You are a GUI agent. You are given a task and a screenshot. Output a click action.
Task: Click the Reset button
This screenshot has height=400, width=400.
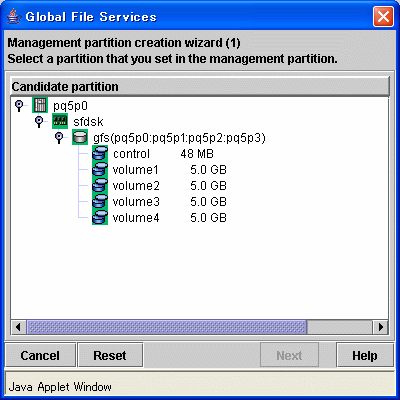click(x=110, y=355)
